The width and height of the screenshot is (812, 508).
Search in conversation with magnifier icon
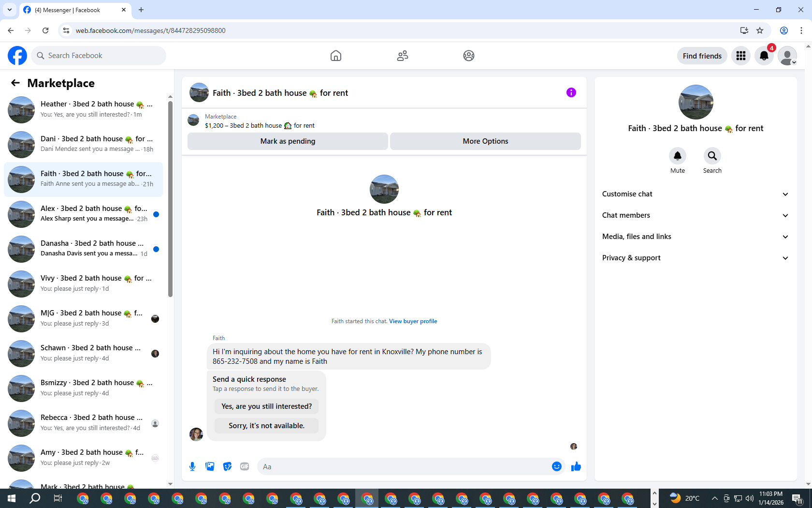(x=712, y=156)
